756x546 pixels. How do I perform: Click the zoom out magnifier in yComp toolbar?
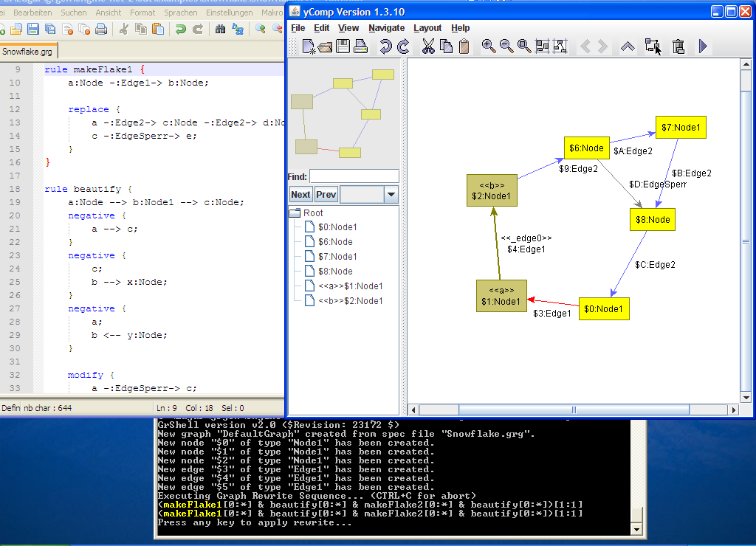coord(506,46)
